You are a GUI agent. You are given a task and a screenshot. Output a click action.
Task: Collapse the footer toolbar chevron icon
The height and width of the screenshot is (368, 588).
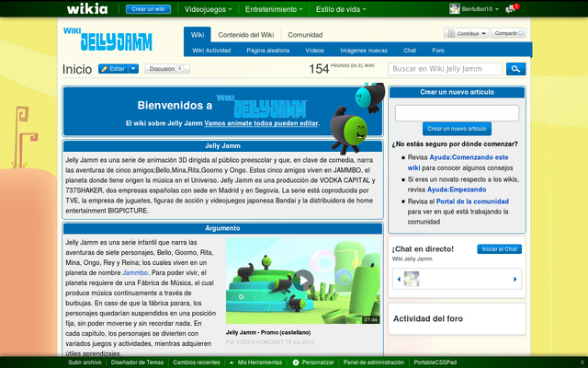[582, 362]
